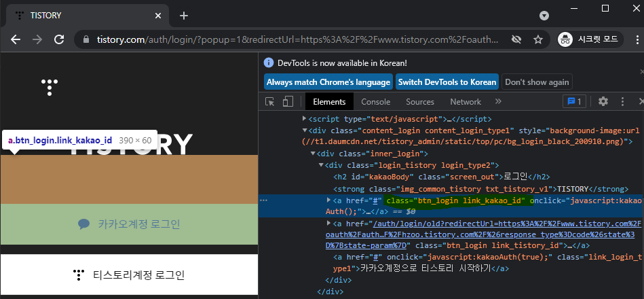Open the DevTools customize three-dot menu
Image resolution: width=644 pixels, height=299 pixels.
point(623,101)
